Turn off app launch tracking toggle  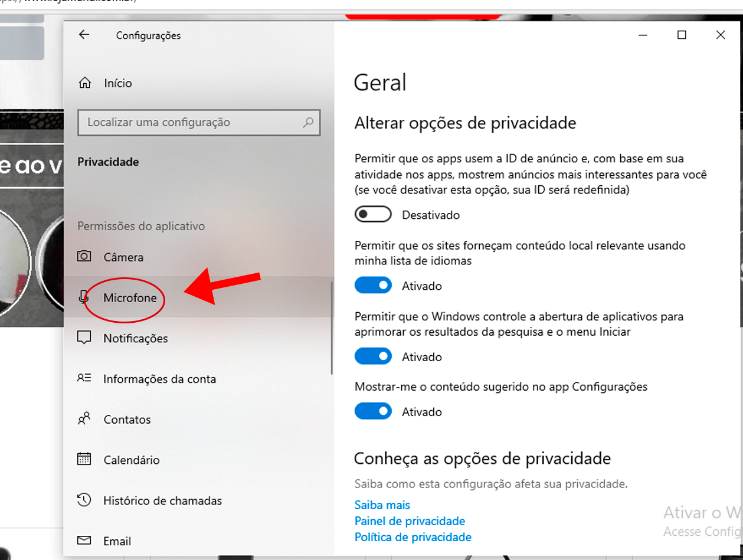(373, 356)
